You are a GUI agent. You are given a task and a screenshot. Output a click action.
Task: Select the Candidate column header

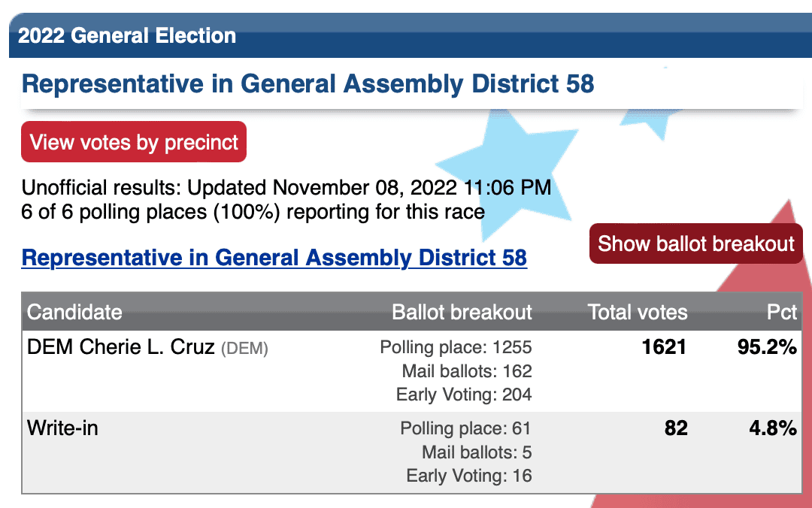[x=74, y=313]
